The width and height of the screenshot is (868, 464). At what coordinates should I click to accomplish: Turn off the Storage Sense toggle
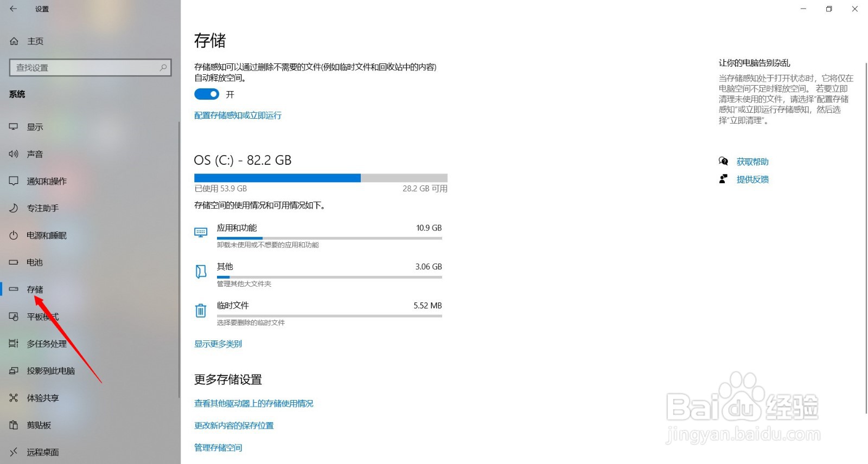tap(207, 94)
